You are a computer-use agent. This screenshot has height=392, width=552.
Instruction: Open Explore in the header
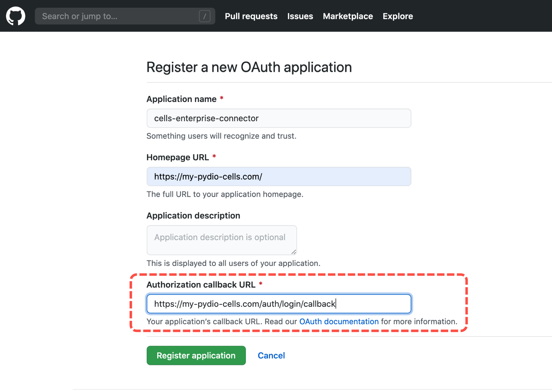[x=398, y=16]
